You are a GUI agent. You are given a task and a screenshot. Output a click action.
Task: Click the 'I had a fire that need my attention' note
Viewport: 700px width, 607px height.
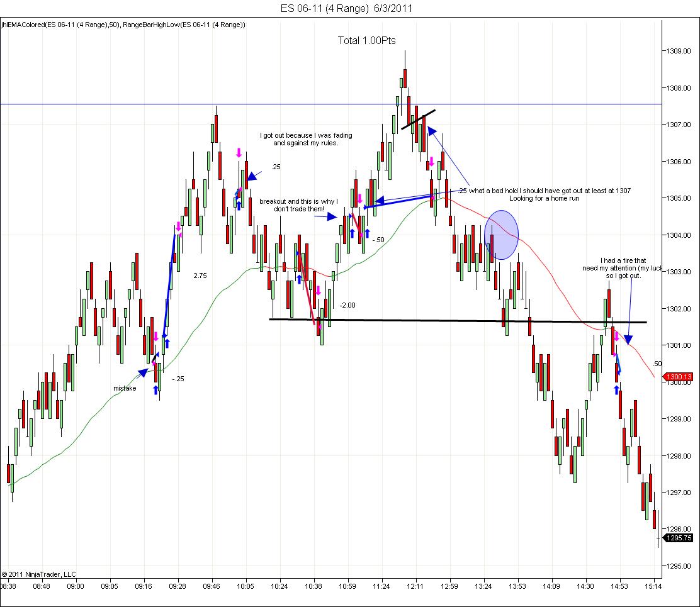pyautogui.click(x=623, y=268)
